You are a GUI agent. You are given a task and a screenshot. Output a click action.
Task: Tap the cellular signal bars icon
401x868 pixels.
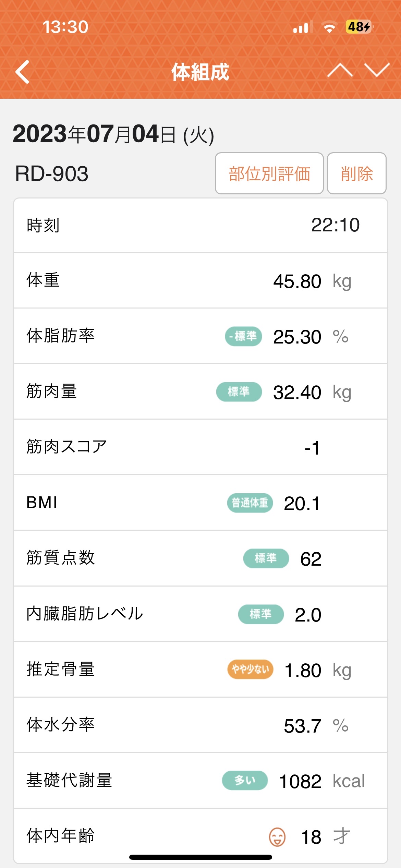[x=303, y=27]
